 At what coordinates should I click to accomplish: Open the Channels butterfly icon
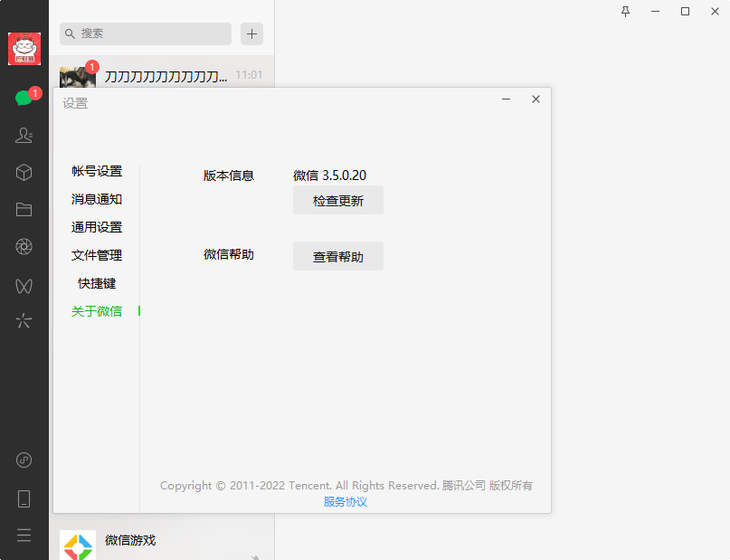[x=24, y=286]
